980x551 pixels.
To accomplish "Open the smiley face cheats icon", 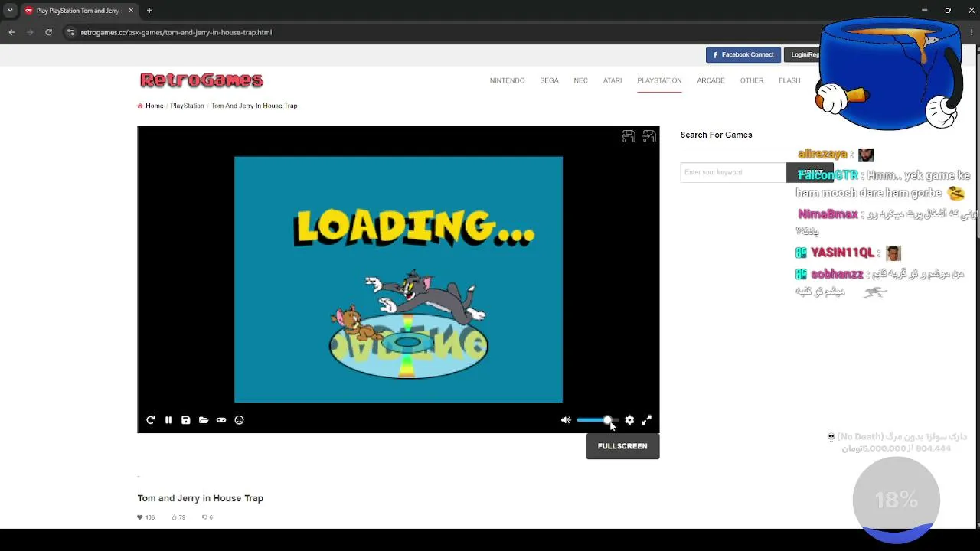I will tap(239, 420).
